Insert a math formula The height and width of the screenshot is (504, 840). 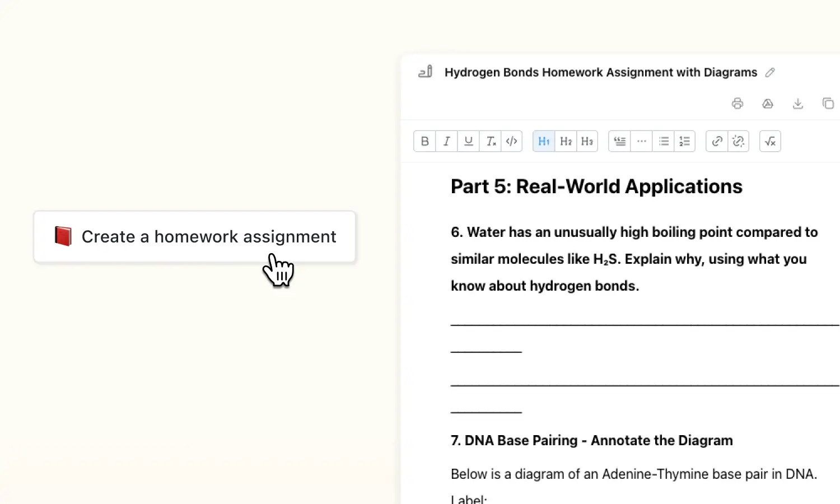769,141
